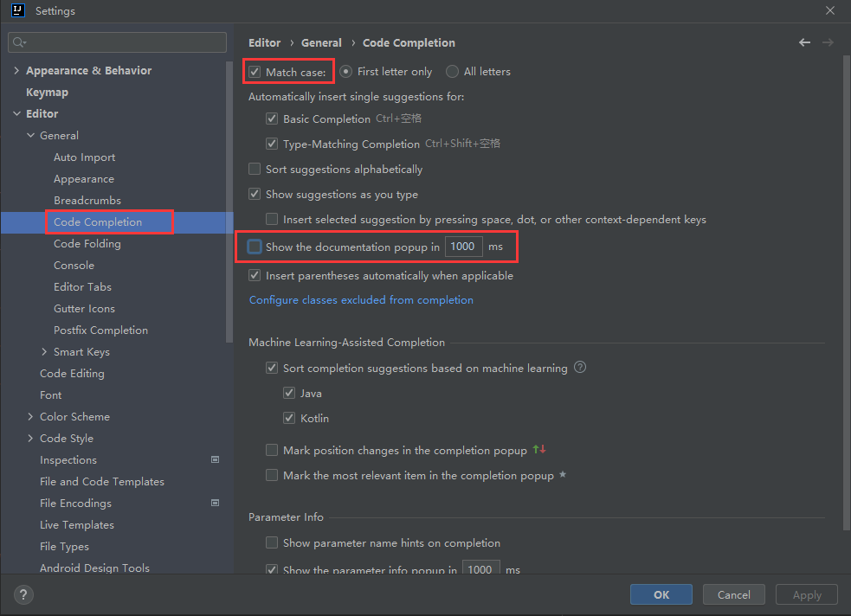The height and width of the screenshot is (616, 851).
Task: Select the All letters radio
Action: 452,72
